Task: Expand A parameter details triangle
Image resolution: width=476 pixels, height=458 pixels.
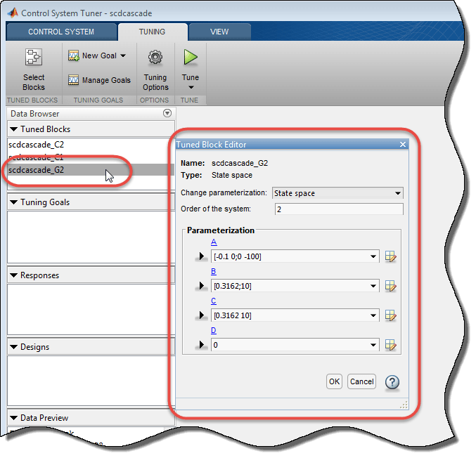Action: [x=201, y=256]
